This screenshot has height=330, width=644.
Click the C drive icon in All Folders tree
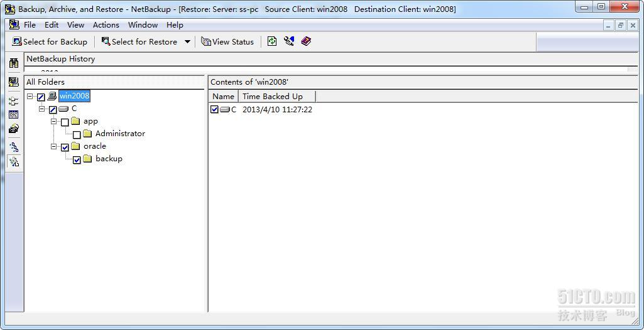tap(63, 109)
